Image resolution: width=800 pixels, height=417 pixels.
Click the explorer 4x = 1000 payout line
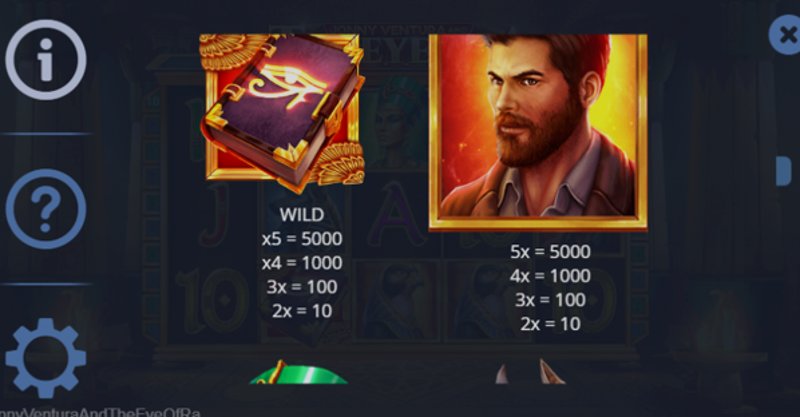(550, 276)
